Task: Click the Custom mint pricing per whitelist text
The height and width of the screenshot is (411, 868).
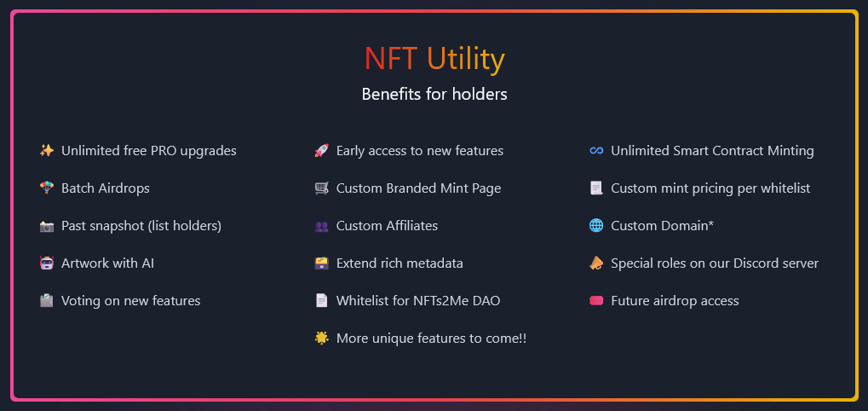Action: point(710,188)
